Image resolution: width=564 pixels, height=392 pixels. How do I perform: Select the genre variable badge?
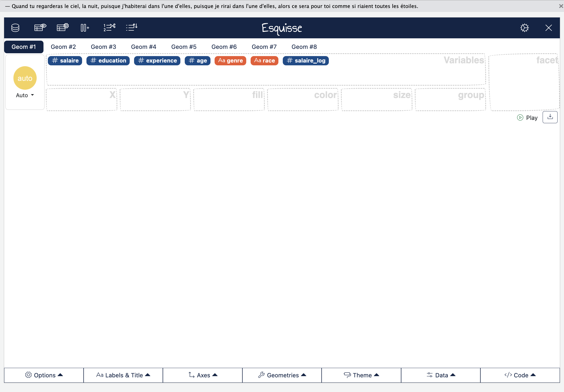(230, 61)
